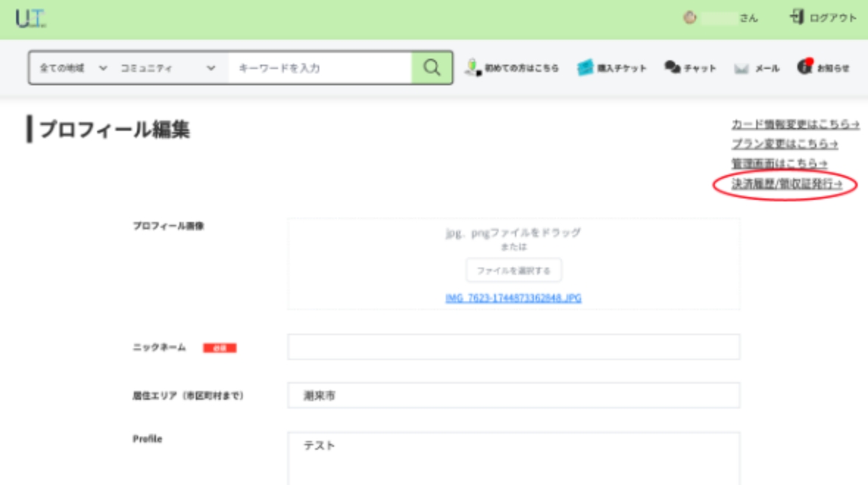Screen dimensions: 868x485
Task: Open the 管理画面はこちら link
Action: 779,163
